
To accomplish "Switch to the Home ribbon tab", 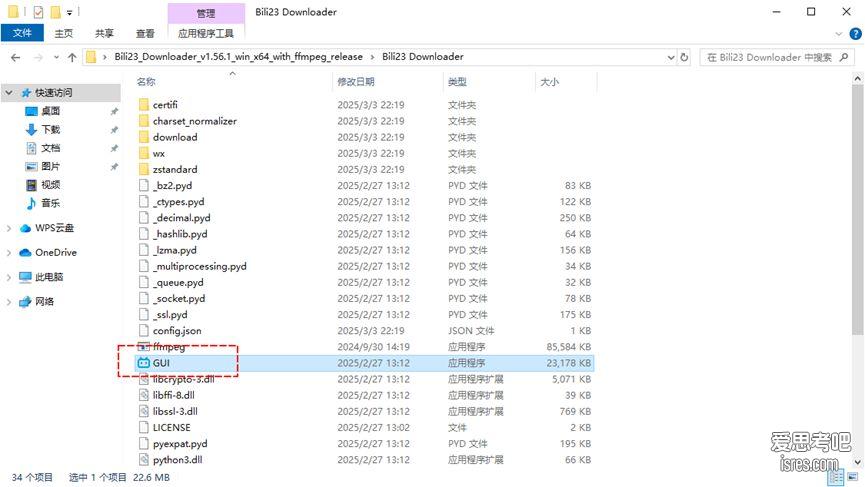I will [63, 33].
